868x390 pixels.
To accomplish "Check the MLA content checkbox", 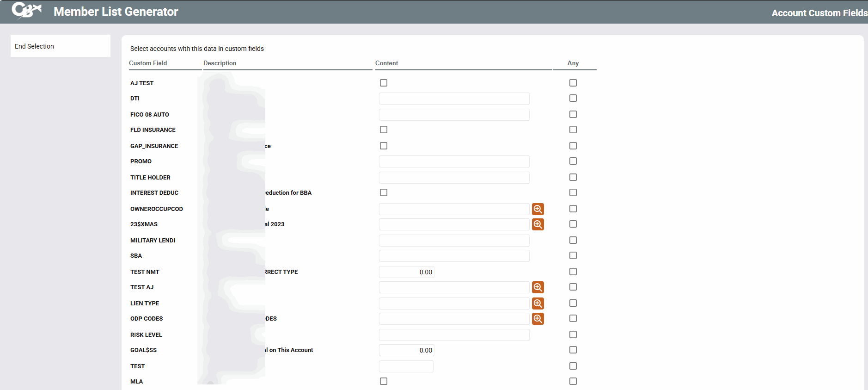I will point(384,381).
